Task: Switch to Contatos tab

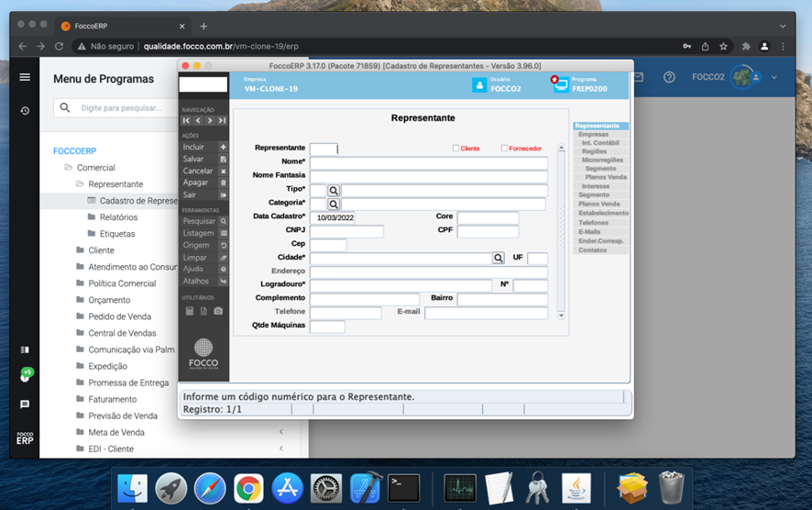Action: [x=600, y=250]
